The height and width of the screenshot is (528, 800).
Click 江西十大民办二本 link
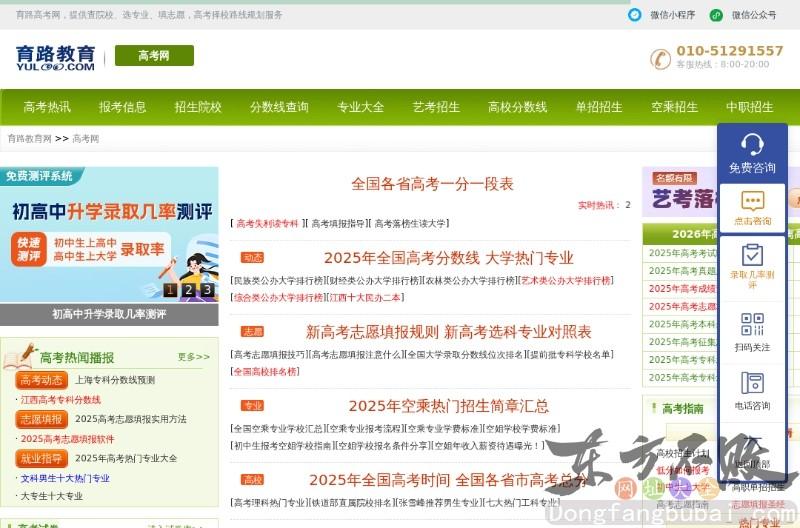[365, 297]
